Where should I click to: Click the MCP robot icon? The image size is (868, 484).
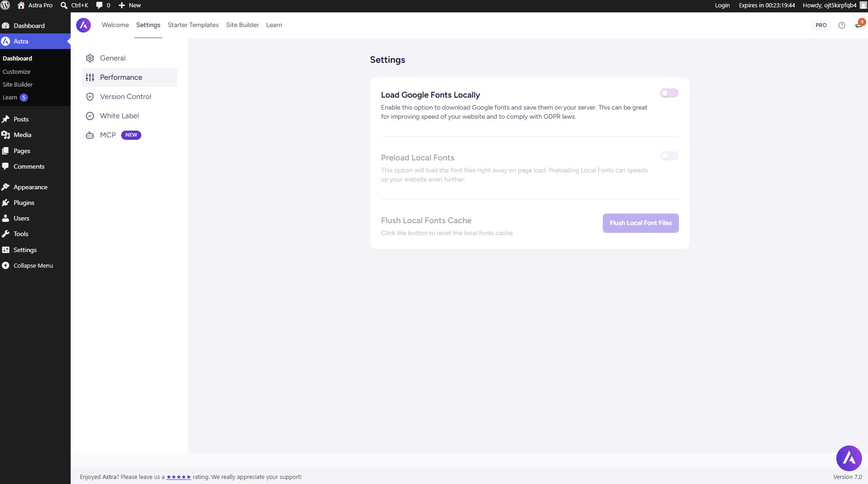[90, 135]
